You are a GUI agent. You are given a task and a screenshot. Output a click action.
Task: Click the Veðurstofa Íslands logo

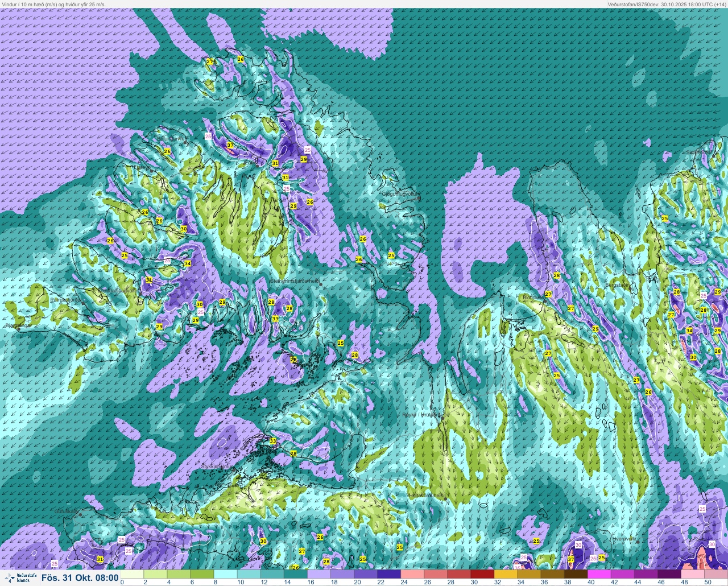(20, 578)
